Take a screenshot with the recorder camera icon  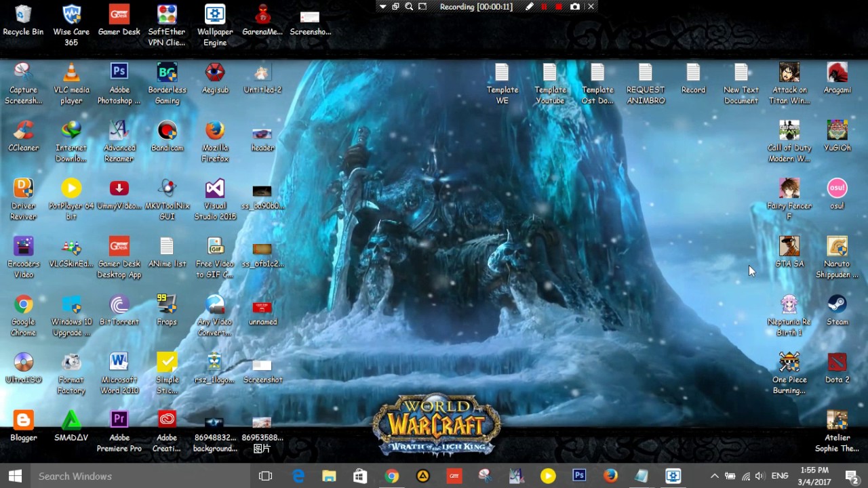point(575,6)
